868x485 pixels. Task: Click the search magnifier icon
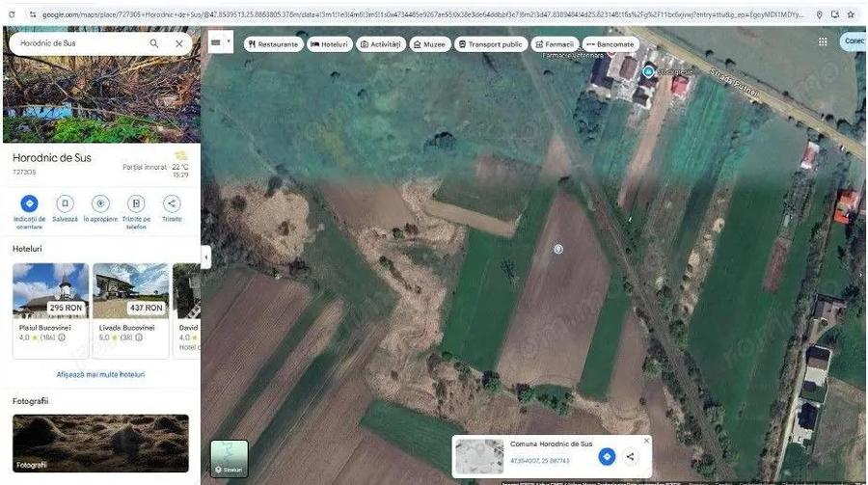[x=154, y=43]
